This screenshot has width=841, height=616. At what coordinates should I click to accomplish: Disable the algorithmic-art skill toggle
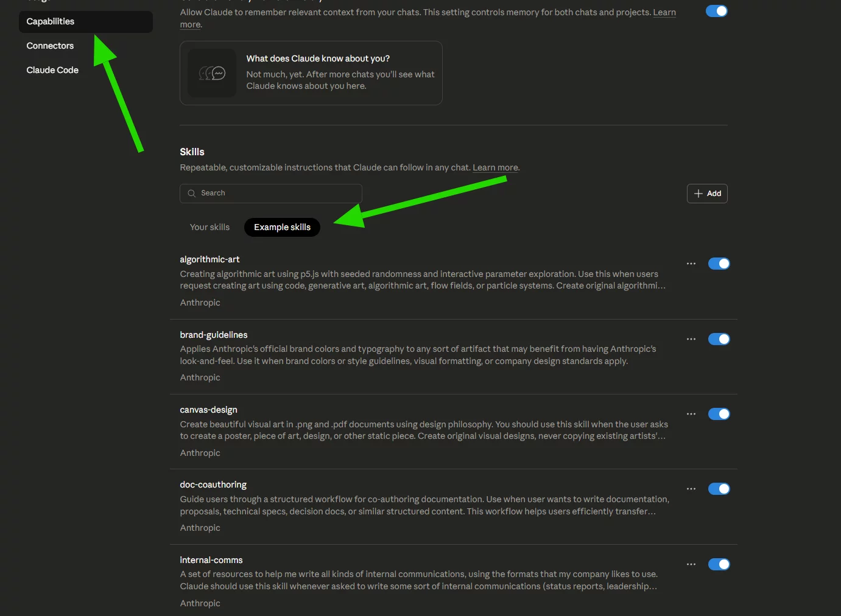719,264
